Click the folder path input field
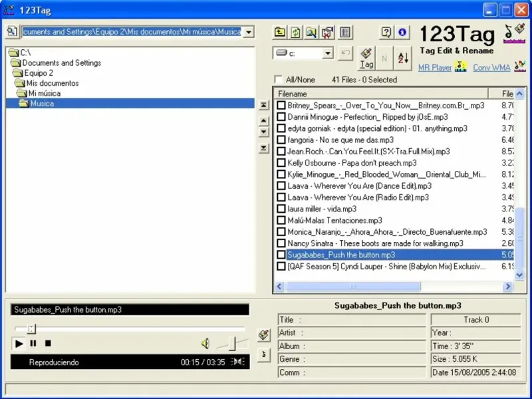This screenshot has width=532, height=399. coord(132,32)
